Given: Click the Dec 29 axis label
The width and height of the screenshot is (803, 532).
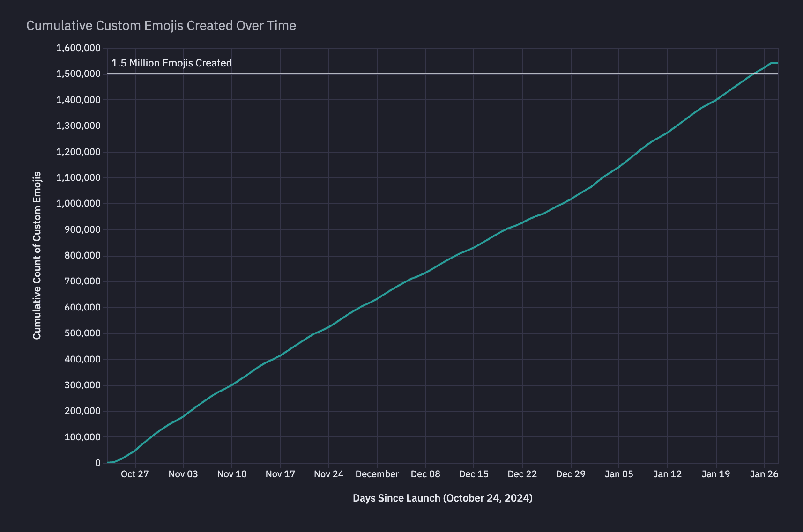Looking at the screenshot, I should (571, 474).
